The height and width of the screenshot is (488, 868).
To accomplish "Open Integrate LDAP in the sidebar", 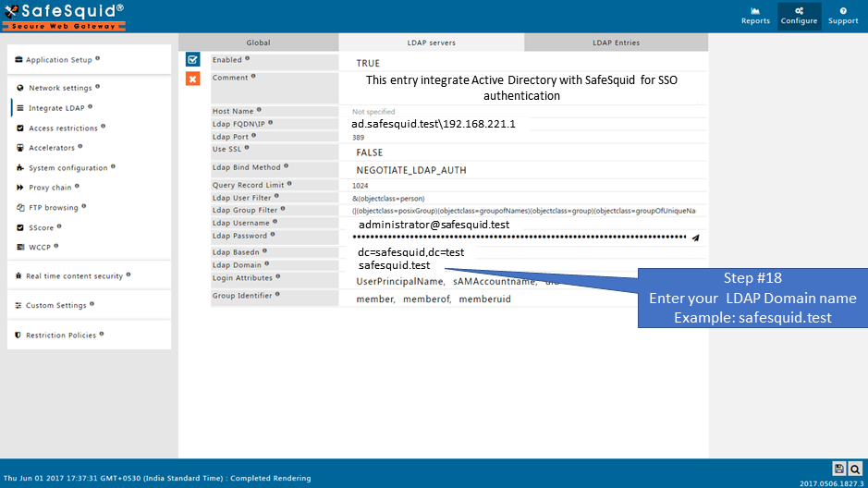I will 56,108.
